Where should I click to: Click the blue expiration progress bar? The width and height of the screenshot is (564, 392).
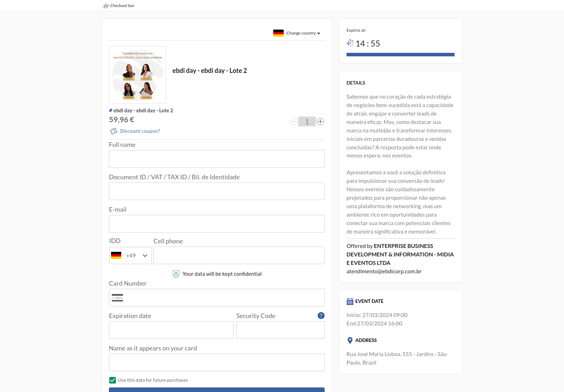(x=401, y=55)
